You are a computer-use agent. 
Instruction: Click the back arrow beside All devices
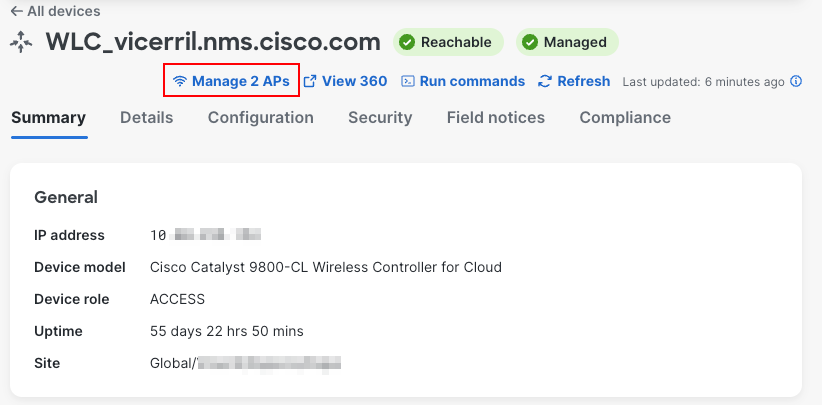[16, 11]
